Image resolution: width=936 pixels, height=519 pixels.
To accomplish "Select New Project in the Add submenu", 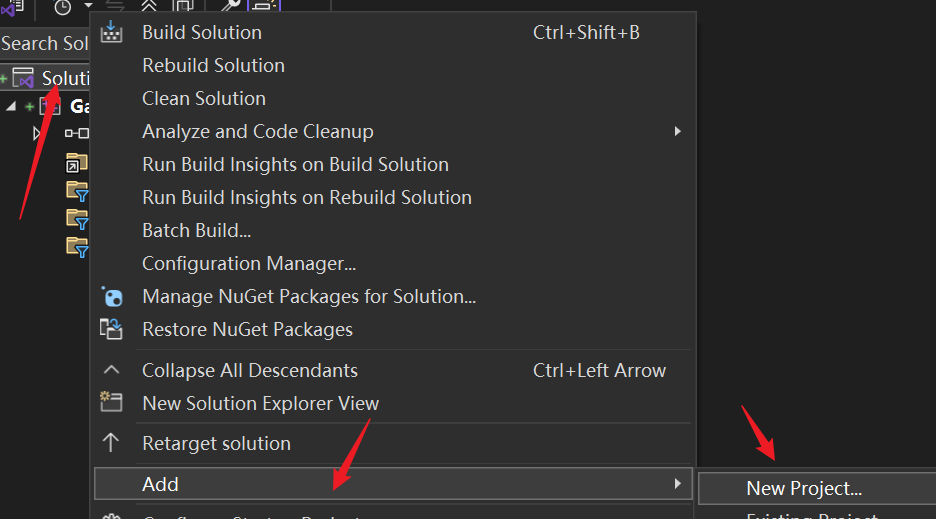I will pos(804,488).
